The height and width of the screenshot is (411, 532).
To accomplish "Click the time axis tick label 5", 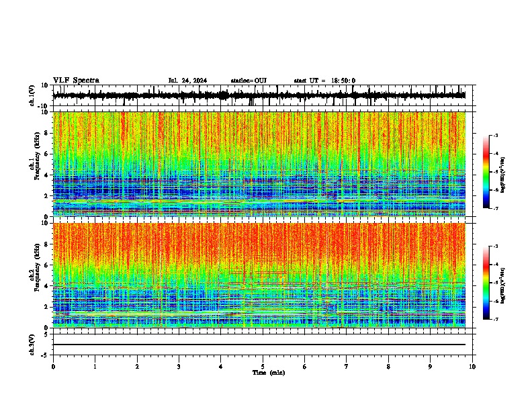I will (x=263, y=367).
